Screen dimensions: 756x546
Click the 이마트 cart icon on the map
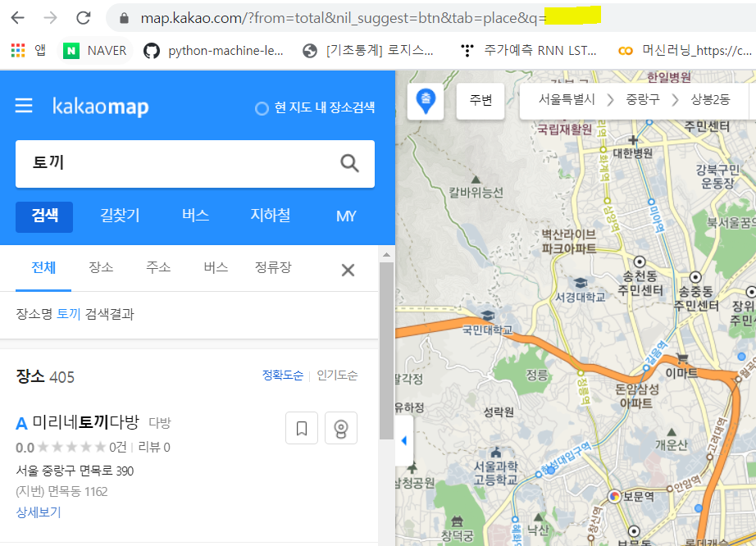point(681,358)
